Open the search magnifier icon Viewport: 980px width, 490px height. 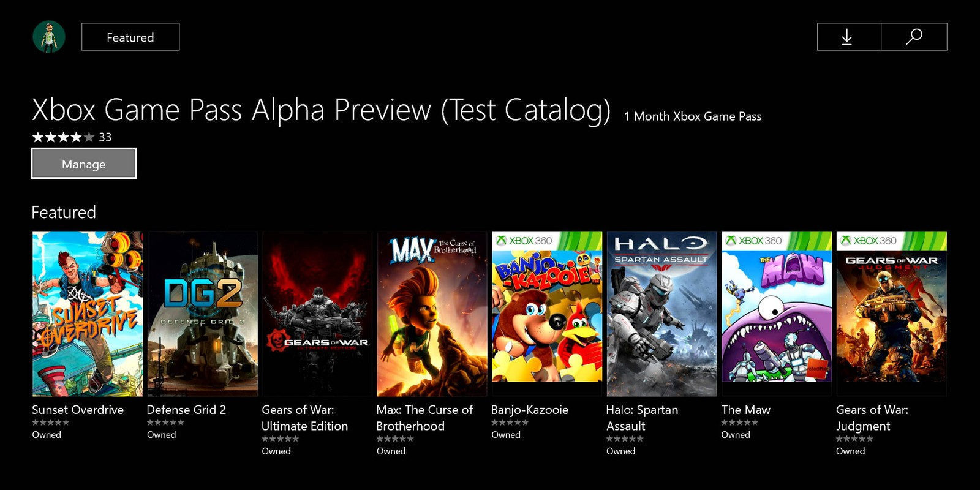pos(914,37)
